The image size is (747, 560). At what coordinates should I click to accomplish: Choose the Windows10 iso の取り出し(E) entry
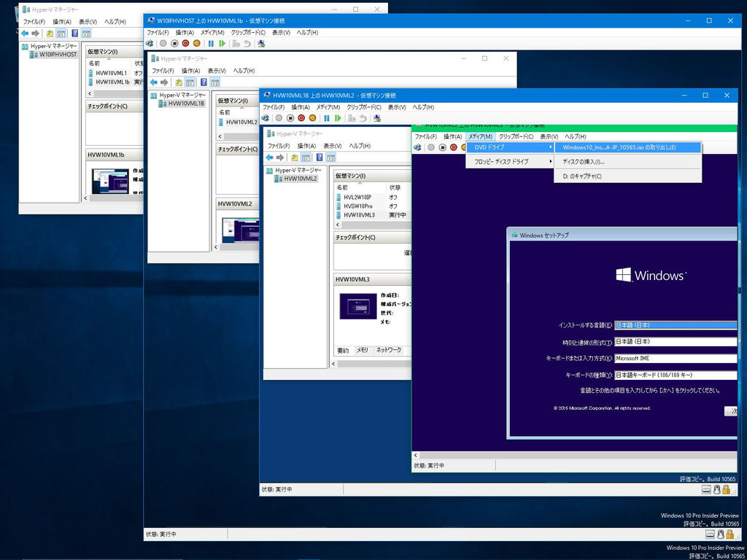point(628,147)
